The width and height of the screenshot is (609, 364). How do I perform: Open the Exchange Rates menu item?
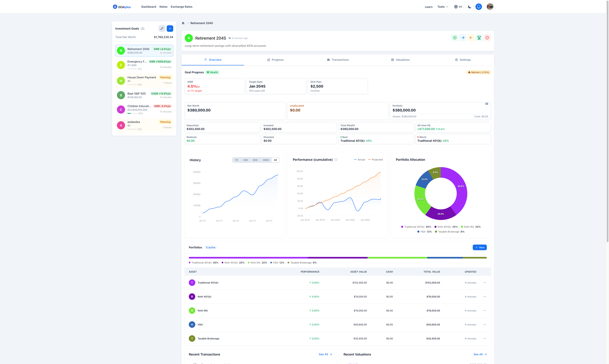[182, 7]
